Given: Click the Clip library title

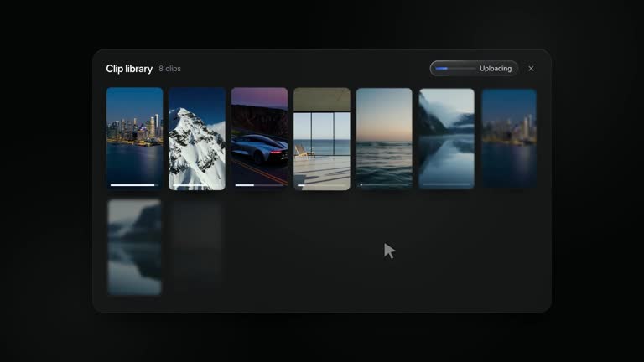Looking at the screenshot, I should pos(129,69).
